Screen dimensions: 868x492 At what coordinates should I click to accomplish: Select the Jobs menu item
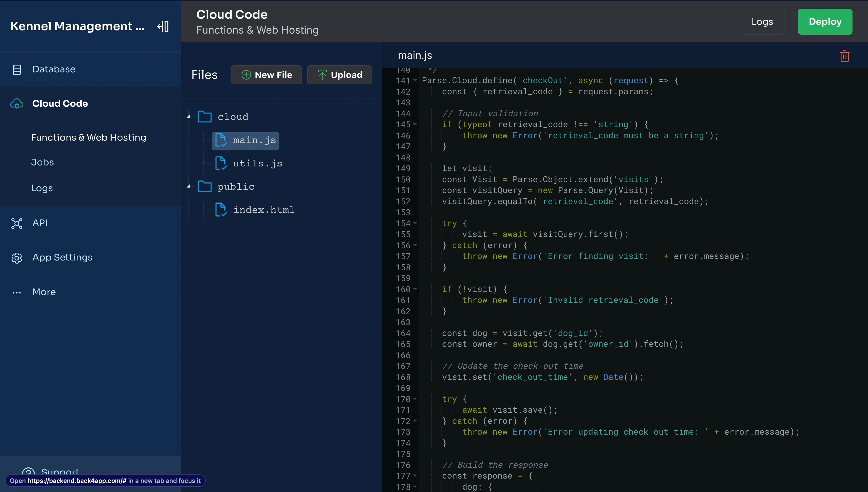[42, 163]
